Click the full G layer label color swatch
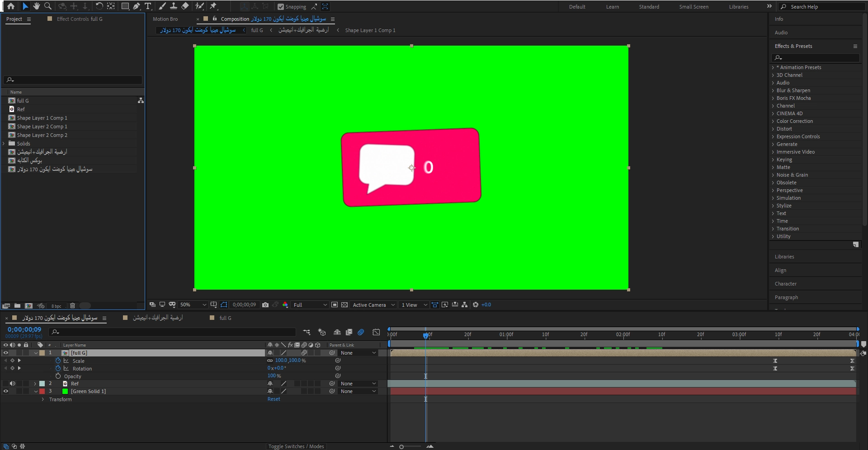Screen dimensions: 868x450 click(x=42, y=353)
